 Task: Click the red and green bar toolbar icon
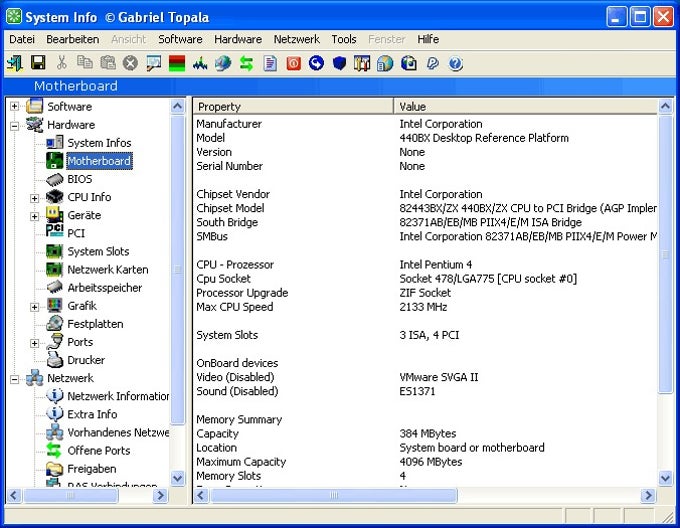(177, 63)
